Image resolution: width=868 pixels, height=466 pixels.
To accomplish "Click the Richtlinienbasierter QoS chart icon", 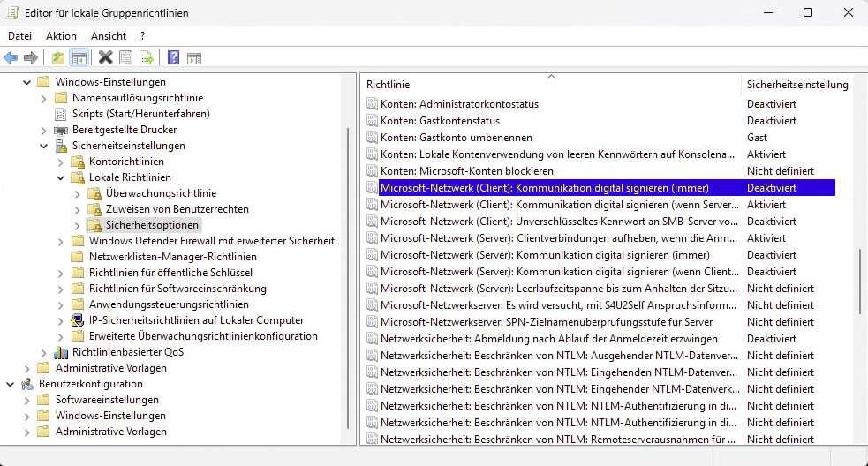I will tap(60, 352).
